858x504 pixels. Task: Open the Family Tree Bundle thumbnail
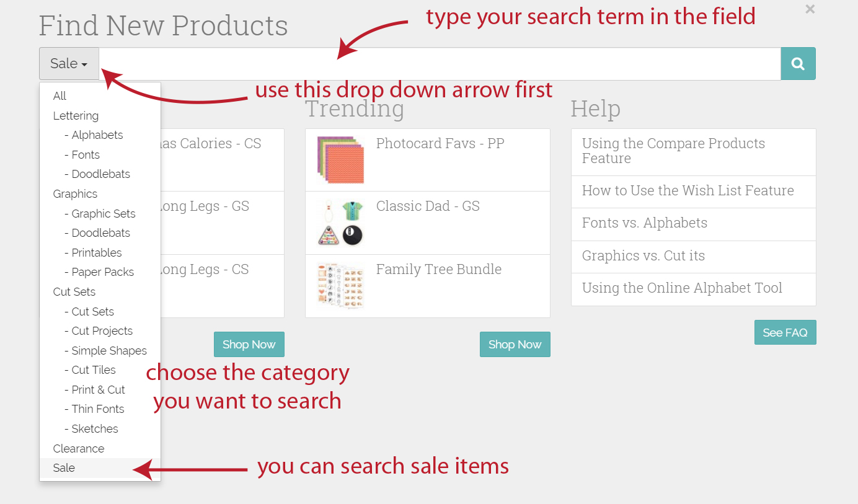coord(340,286)
